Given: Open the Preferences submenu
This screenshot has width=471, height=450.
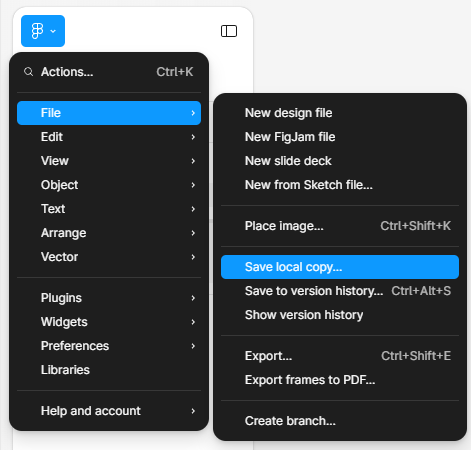Looking at the screenshot, I should [x=109, y=346].
